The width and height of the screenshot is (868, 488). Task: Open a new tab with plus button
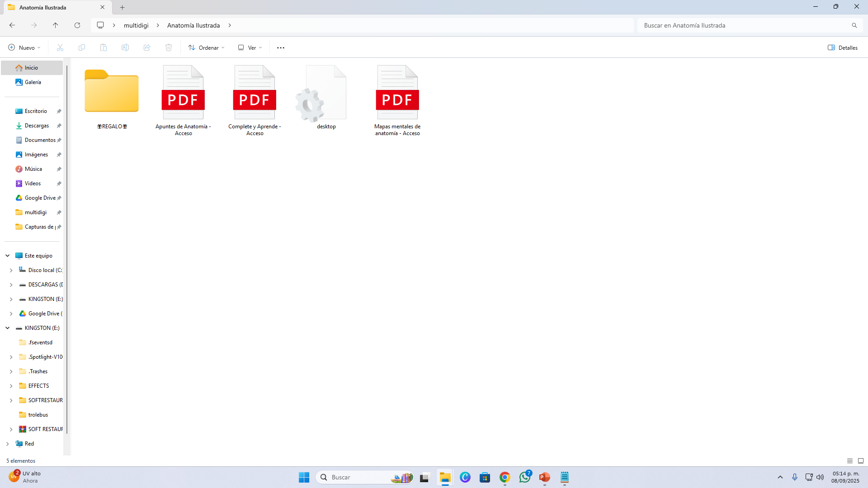pos(122,7)
